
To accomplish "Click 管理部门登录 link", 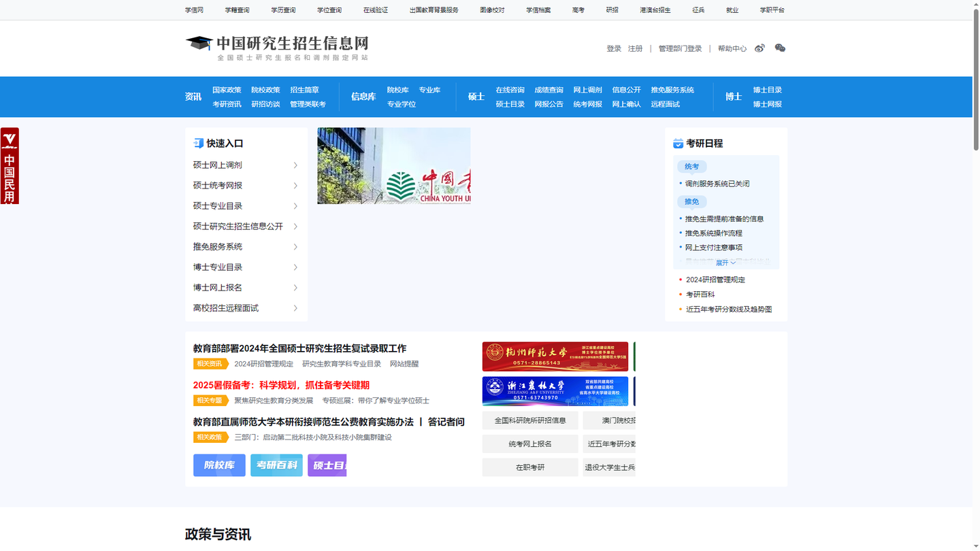I will pyautogui.click(x=680, y=49).
